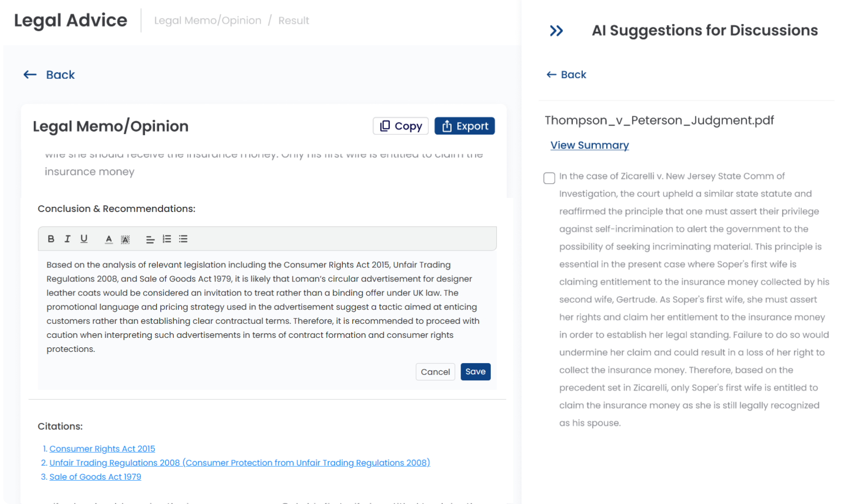Open the text alignment option
This screenshot has width=850, height=504.
click(150, 239)
